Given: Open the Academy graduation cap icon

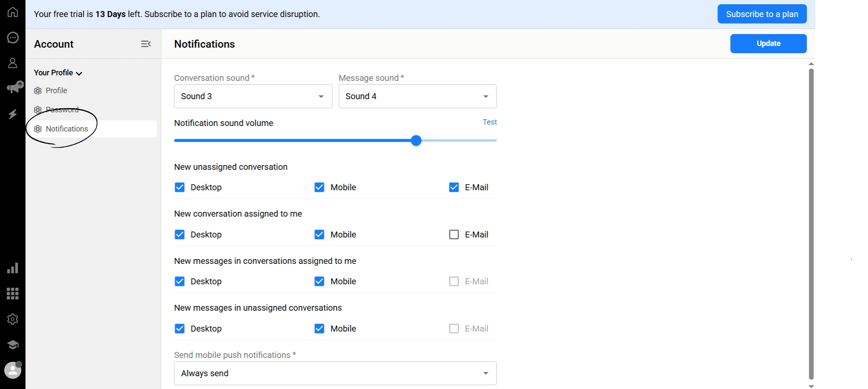Looking at the screenshot, I should click(x=13, y=345).
